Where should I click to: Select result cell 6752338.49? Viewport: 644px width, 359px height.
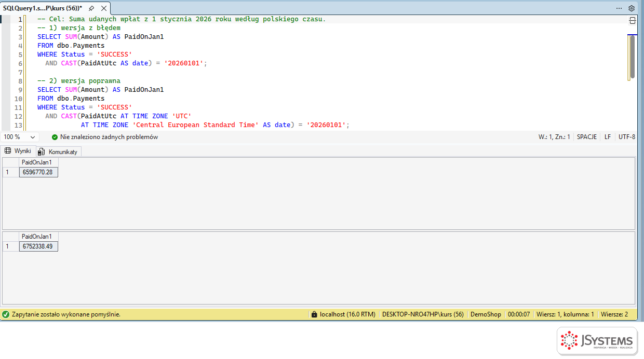pyautogui.click(x=38, y=246)
